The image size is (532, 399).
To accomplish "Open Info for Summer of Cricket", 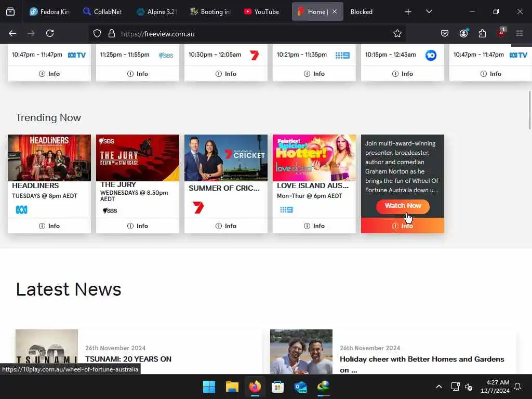I will coord(225,226).
